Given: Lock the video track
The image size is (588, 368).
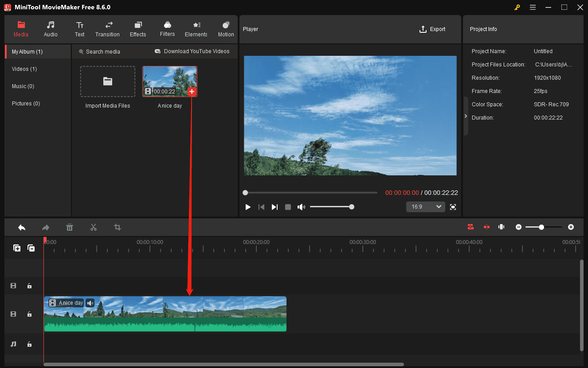Looking at the screenshot, I should click(x=29, y=314).
